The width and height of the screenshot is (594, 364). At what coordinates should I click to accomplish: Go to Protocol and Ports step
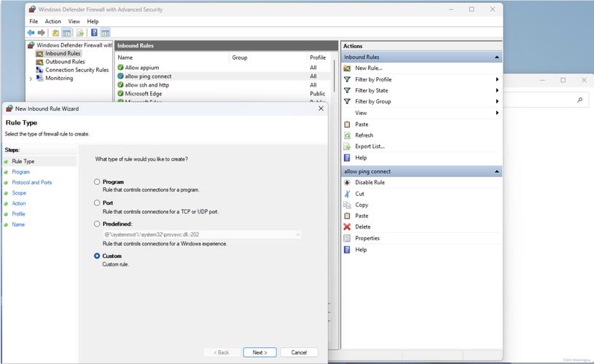click(x=32, y=183)
